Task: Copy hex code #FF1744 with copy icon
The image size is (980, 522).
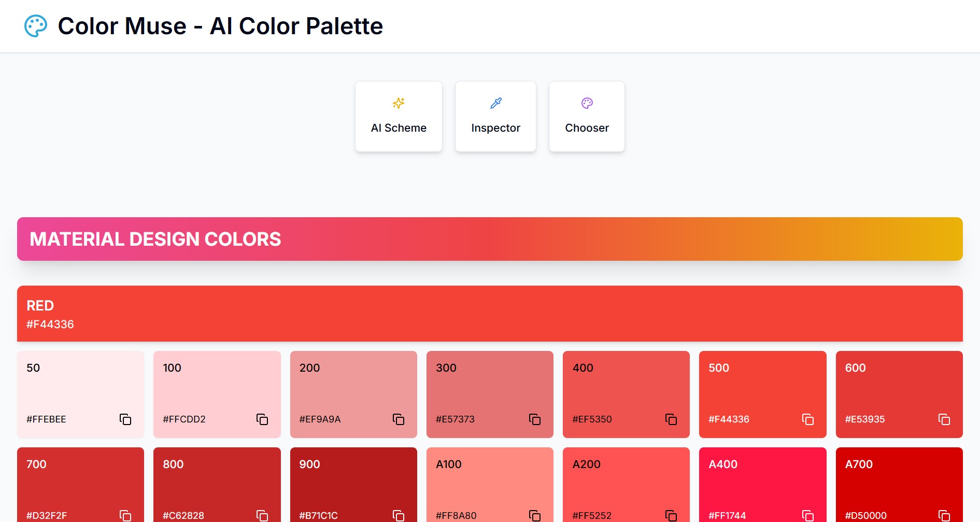Action: (x=808, y=516)
